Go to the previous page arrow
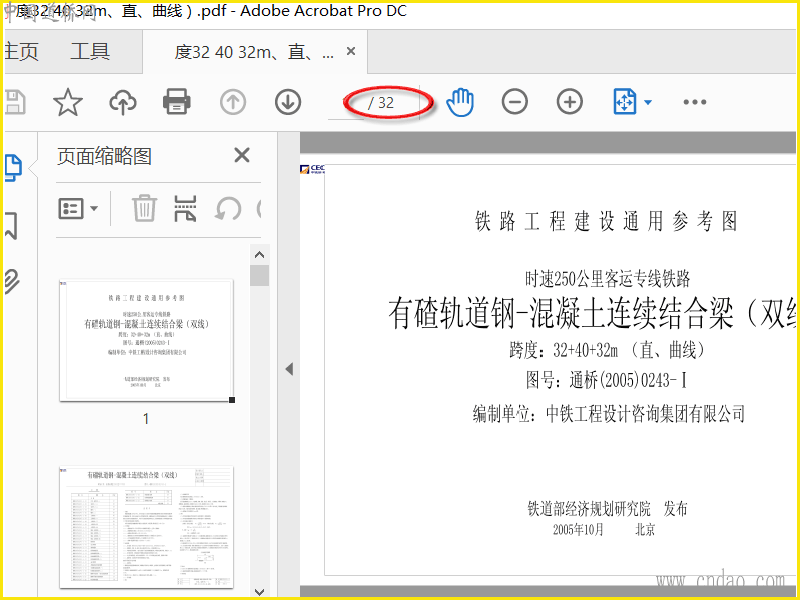This screenshot has width=800, height=600. tap(233, 102)
